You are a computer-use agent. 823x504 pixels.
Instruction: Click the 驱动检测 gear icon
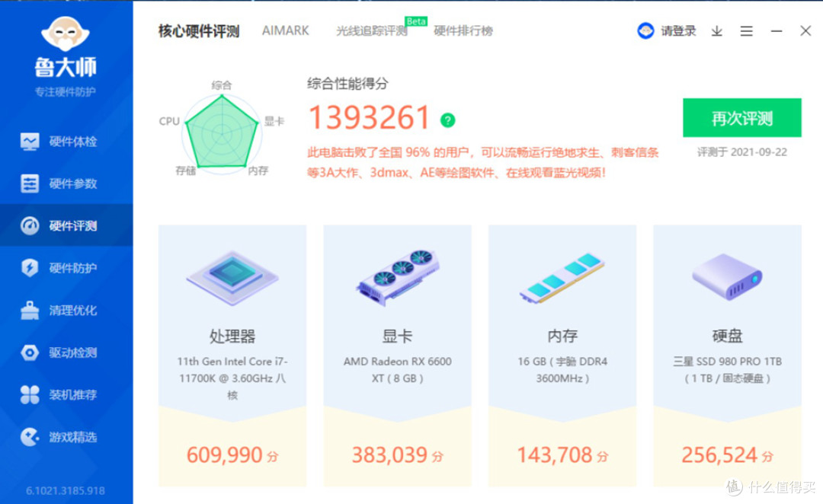click(x=30, y=352)
